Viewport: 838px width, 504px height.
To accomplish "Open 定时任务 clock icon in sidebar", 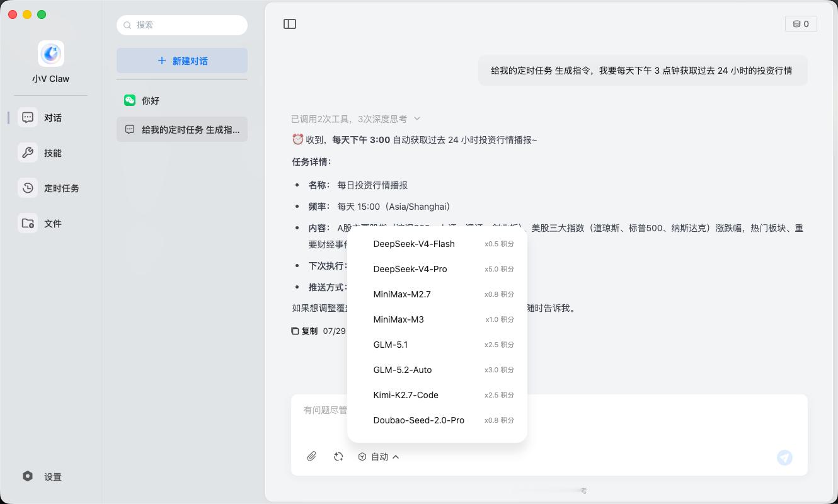I will pyautogui.click(x=28, y=188).
